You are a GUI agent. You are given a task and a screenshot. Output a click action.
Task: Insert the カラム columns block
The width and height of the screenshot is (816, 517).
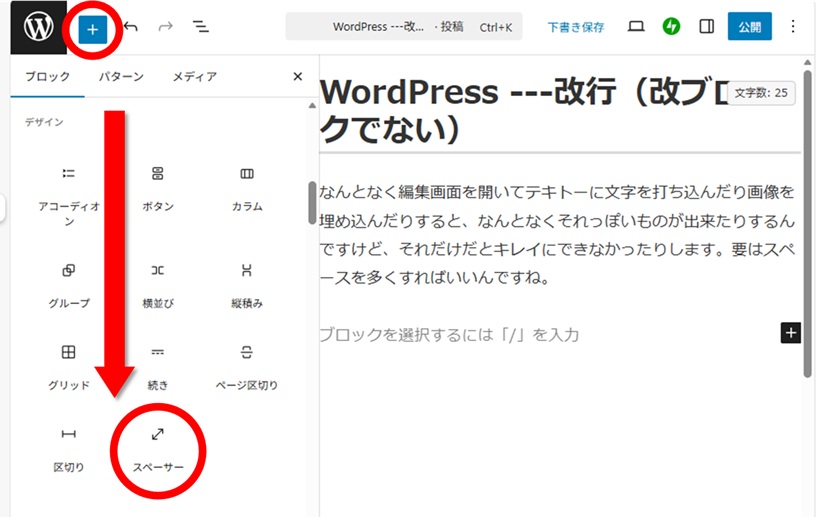[247, 187]
